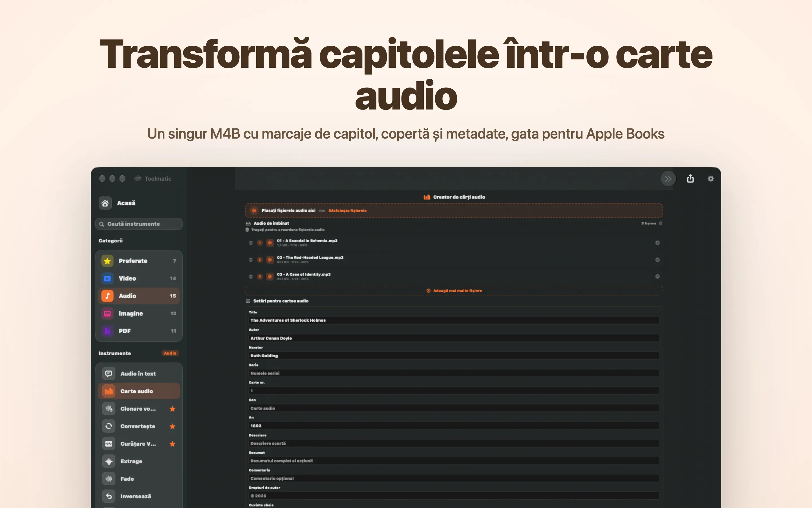Image resolution: width=812 pixels, height=508 pixels.
Task: Click Adaugă mai multe fișiere button
Action: click(454, 291)
